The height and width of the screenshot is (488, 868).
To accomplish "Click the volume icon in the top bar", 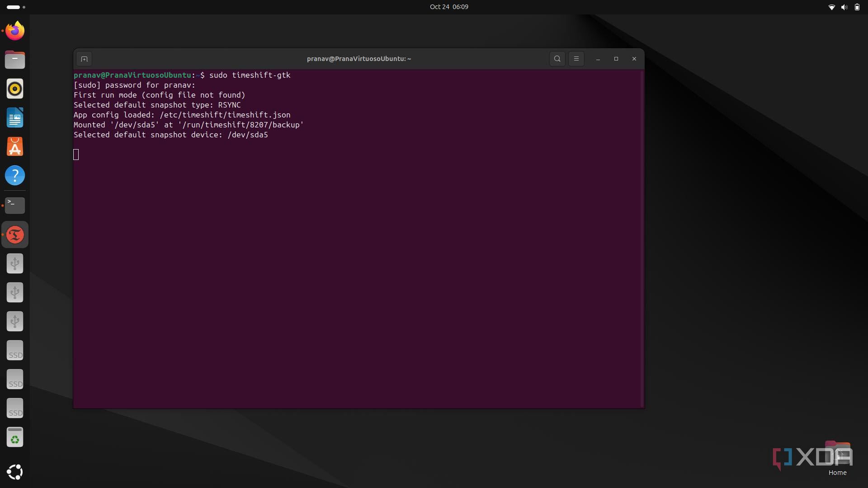I will pyautogui.click(x=844, y=7).
